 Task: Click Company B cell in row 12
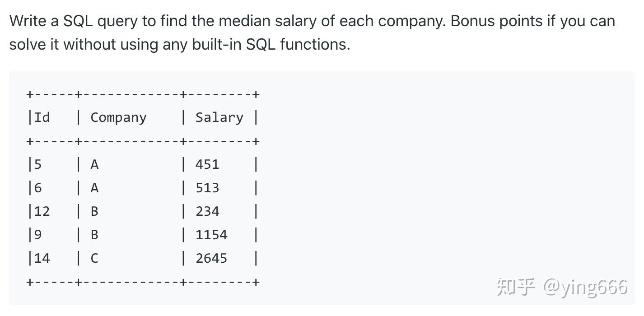[94, 211]
